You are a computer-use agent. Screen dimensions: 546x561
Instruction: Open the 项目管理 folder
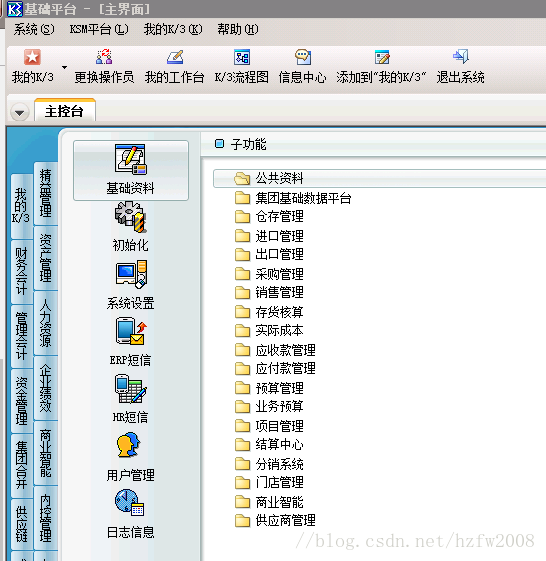(269, 426)
